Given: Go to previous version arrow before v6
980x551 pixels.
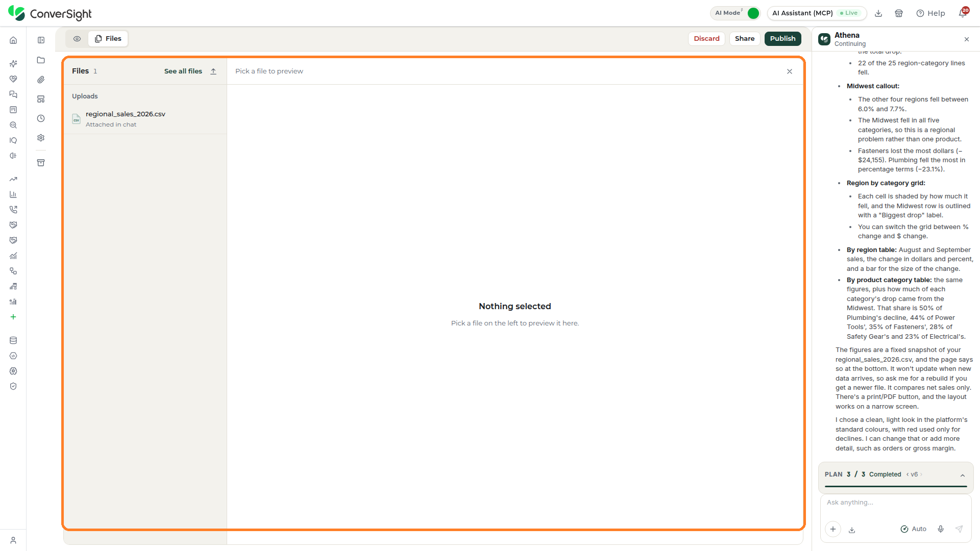Looking at the screenshot, I should pyautogui.click(x=908, y=474).
